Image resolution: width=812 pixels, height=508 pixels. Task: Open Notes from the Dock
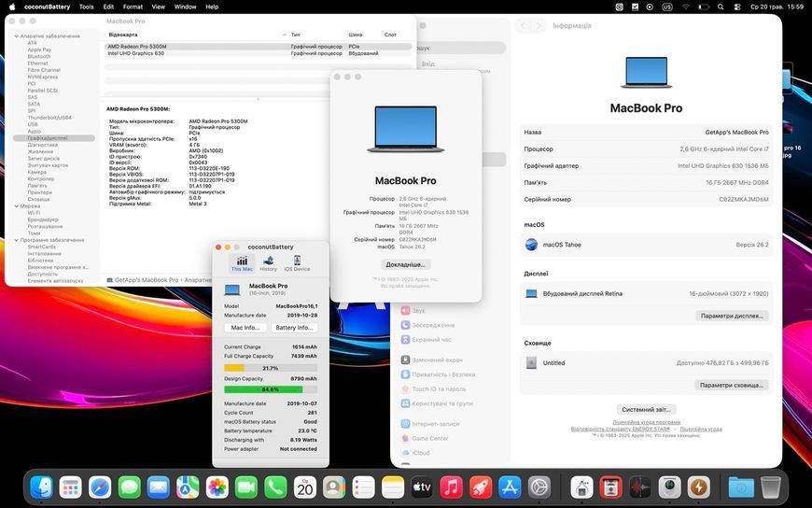coord(393,487)
